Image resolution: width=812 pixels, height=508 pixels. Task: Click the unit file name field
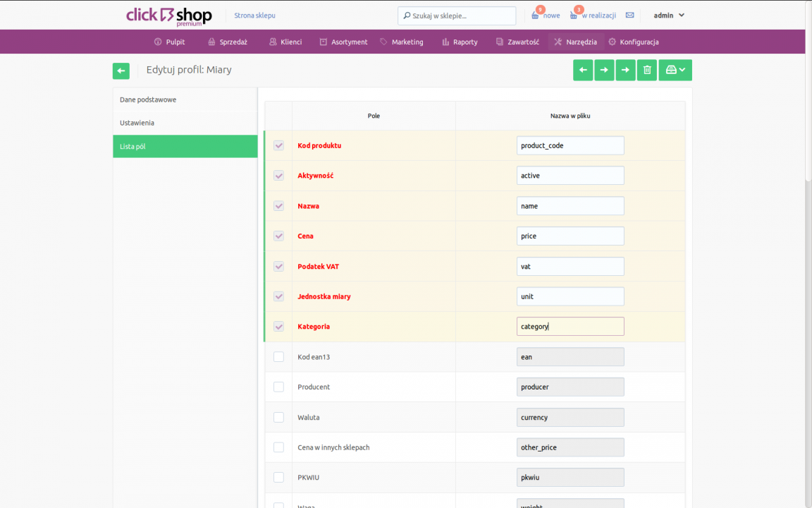pyautogui.click(x=570, y=296)
